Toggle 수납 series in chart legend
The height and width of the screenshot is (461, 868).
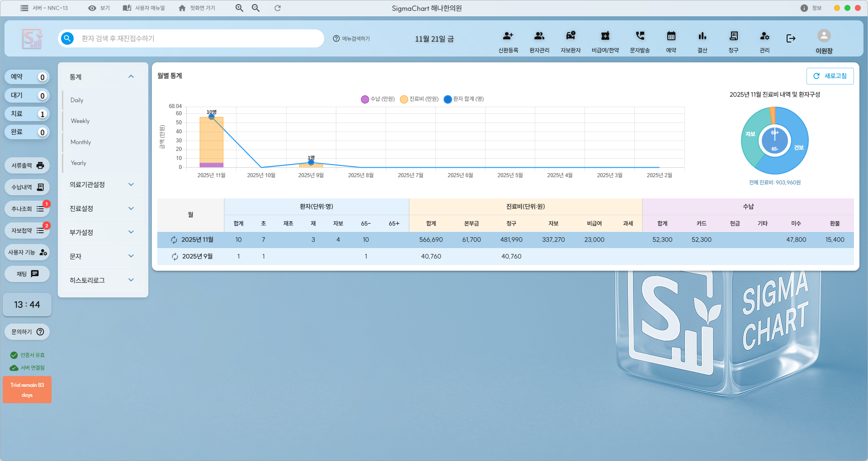coord(378,99)
